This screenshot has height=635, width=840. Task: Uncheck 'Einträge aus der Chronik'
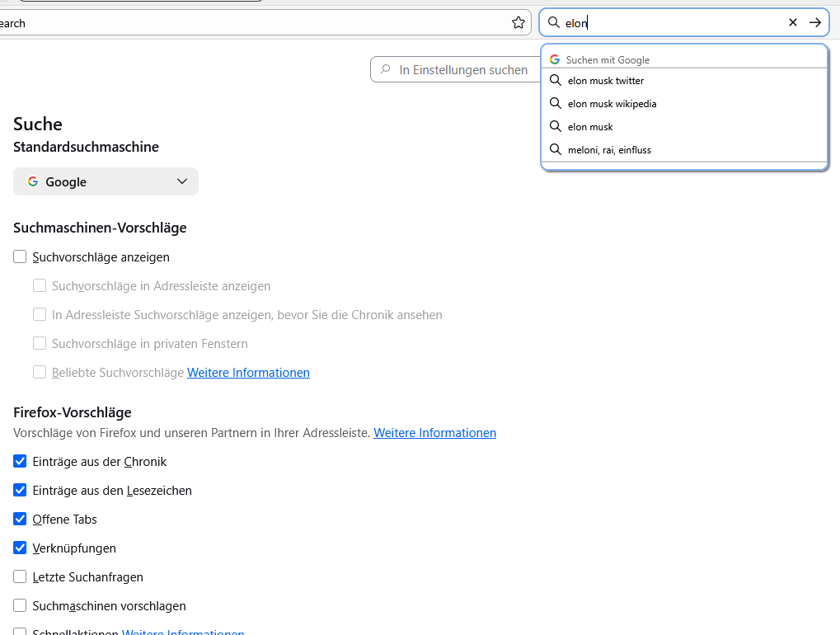coord(20,461)
